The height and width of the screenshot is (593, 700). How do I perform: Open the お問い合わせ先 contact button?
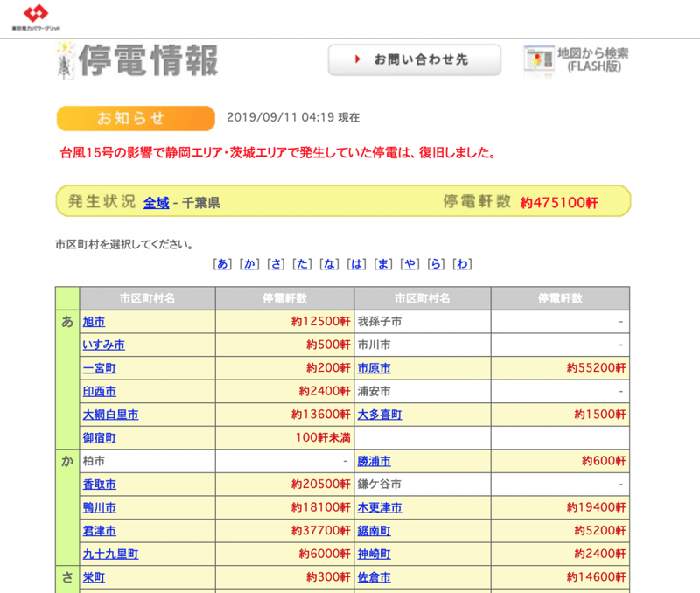pyautogui.click(x=414, y=59)
